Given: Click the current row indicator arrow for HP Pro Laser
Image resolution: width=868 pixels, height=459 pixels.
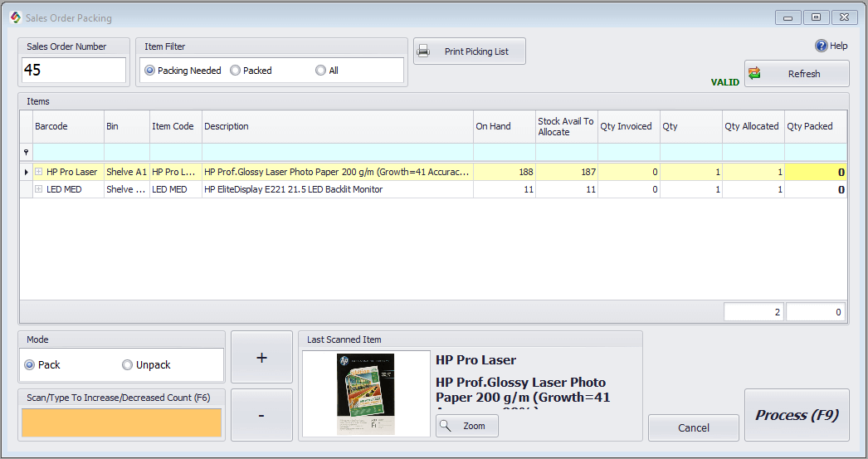Looking at the screenshot, I should pos(26,172).
